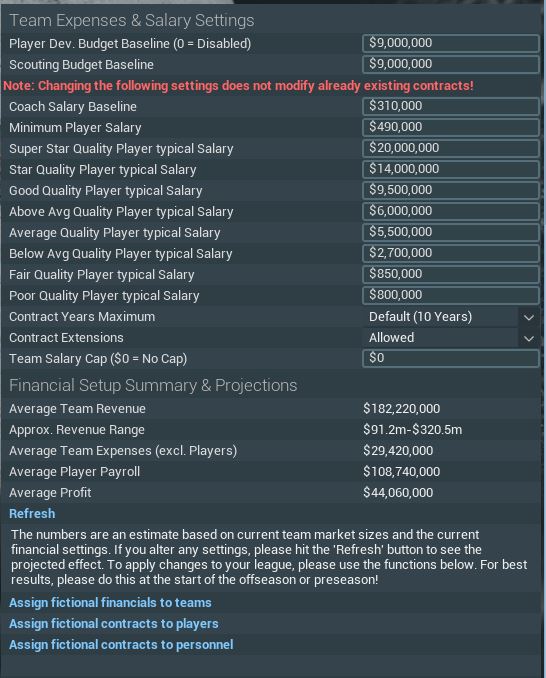This screenshot has width=546, height=678.
Task: Click the Refresh link
Action: (32, 514)
